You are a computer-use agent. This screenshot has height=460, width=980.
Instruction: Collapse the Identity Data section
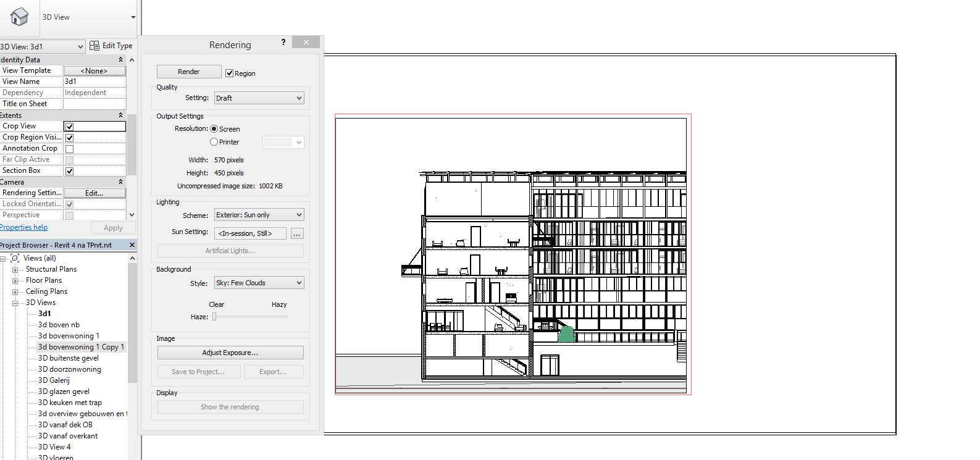point(120,60)
